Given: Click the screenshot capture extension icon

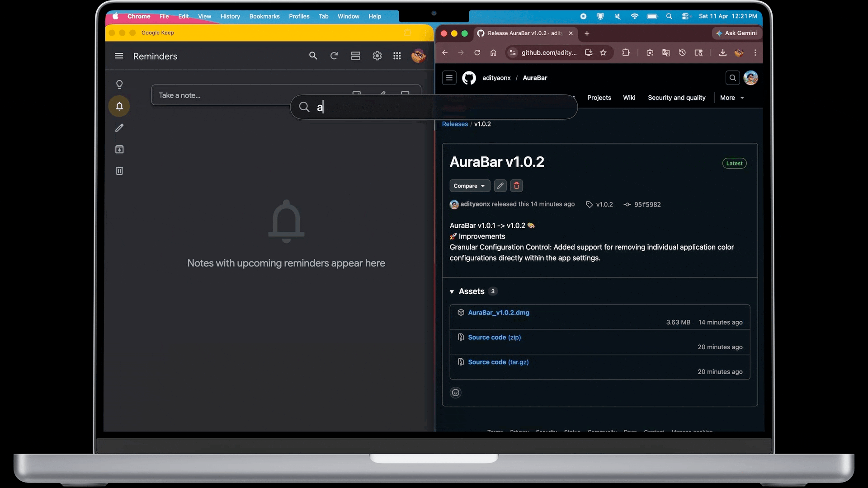Looking at the screenshot, I should [650, 53].
